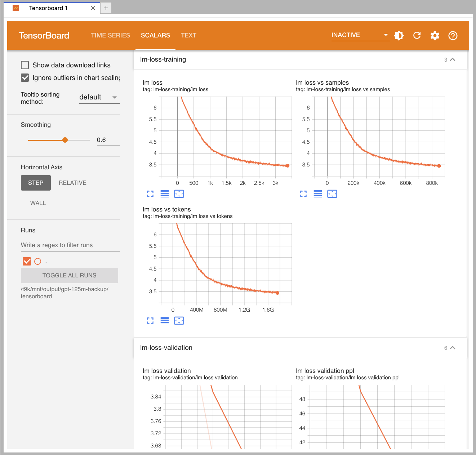Click the TensorBoard logo title
Viewport: 476px width, 455px height.
click(44, 35)
